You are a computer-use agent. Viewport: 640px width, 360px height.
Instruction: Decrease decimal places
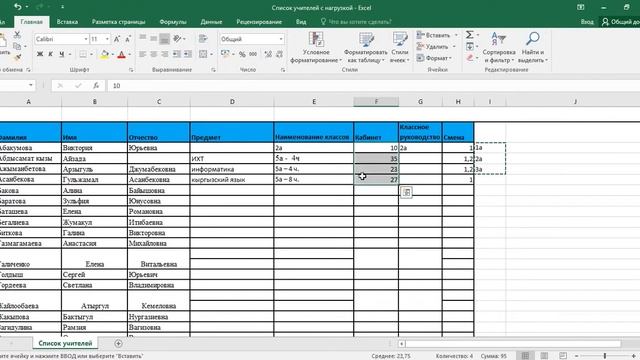coord(279,54)
